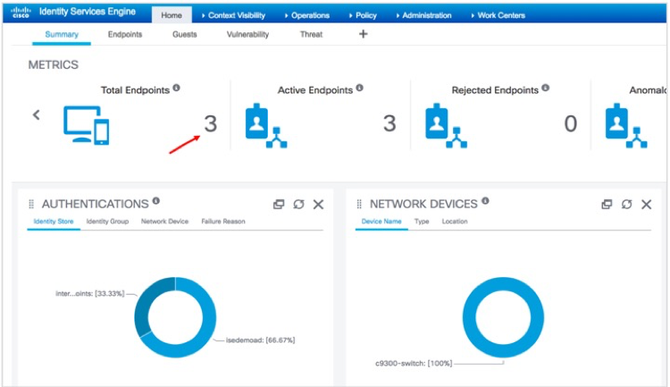Close the Network Devices dashlet
The width and height of the screenshot is (670, 387).
point(646,205)
